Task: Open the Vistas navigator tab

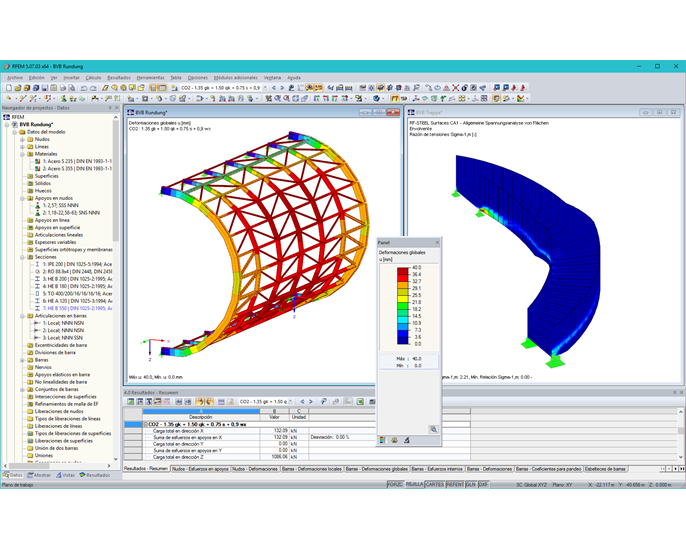Action: [x=65, y=475]
